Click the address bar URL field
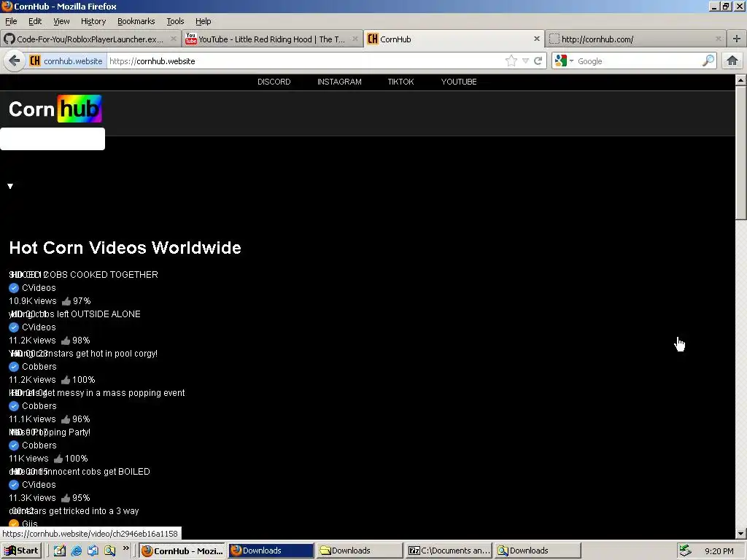Image resolution: width=747 pixels, height=560 pixels. pos(305,61)
